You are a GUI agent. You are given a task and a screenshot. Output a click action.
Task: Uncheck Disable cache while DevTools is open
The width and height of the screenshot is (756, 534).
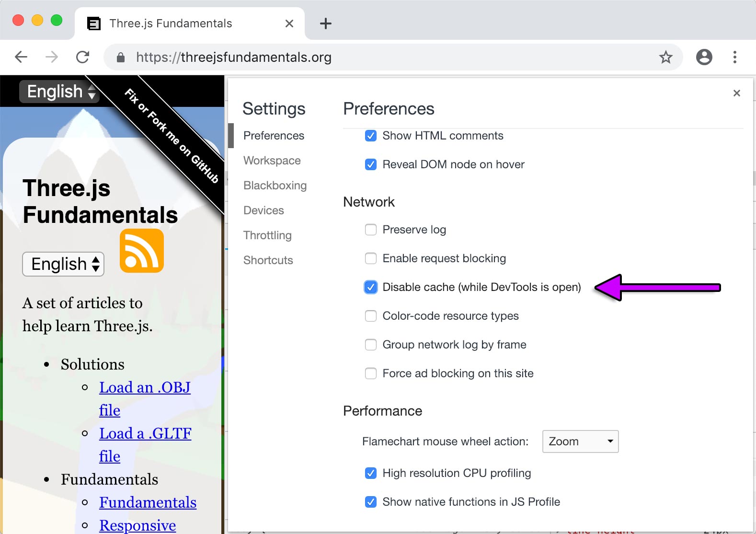(x=371, y=287)
